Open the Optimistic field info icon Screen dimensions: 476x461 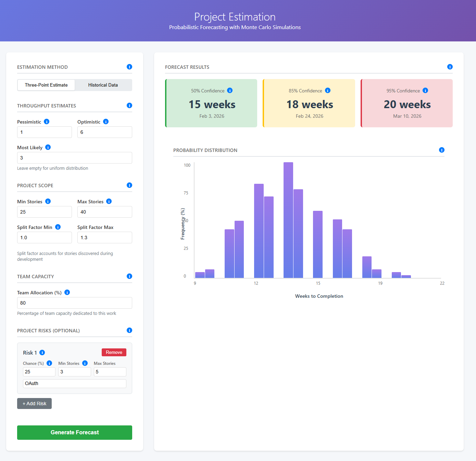point(106,121)
